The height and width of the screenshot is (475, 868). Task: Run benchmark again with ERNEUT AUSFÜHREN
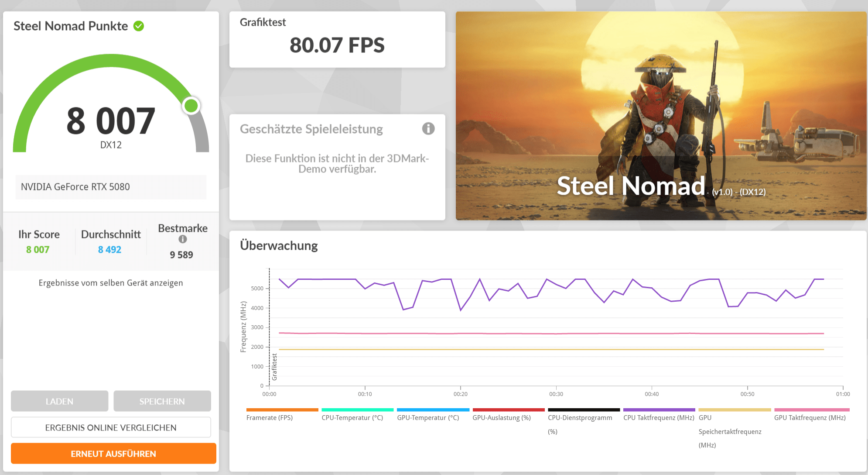[x=113, y=454]
